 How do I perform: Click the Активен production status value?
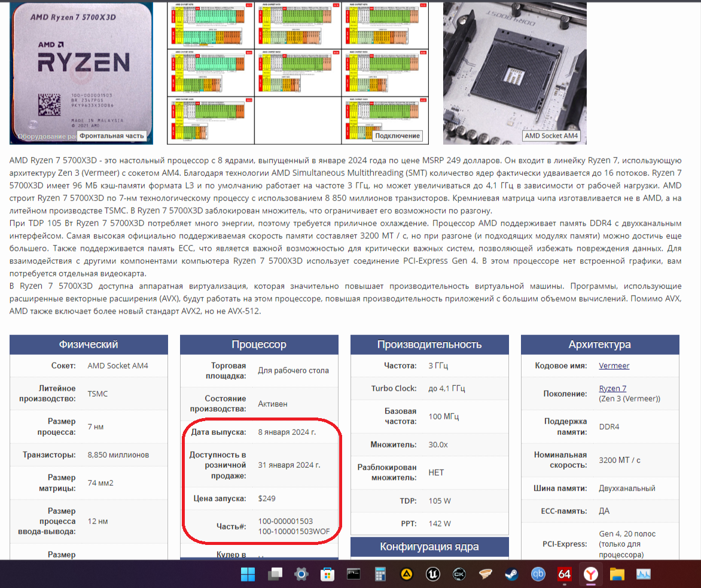tap(273, 404)
